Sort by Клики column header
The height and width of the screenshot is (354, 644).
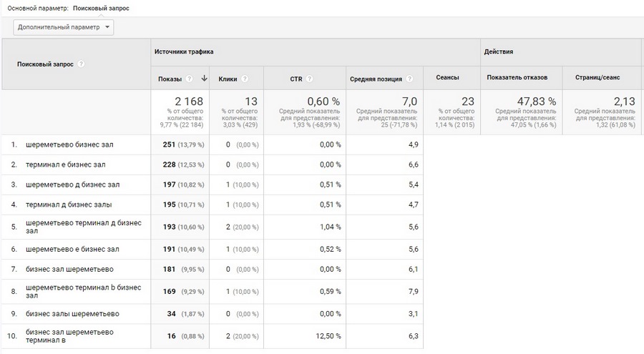[228, 79]
